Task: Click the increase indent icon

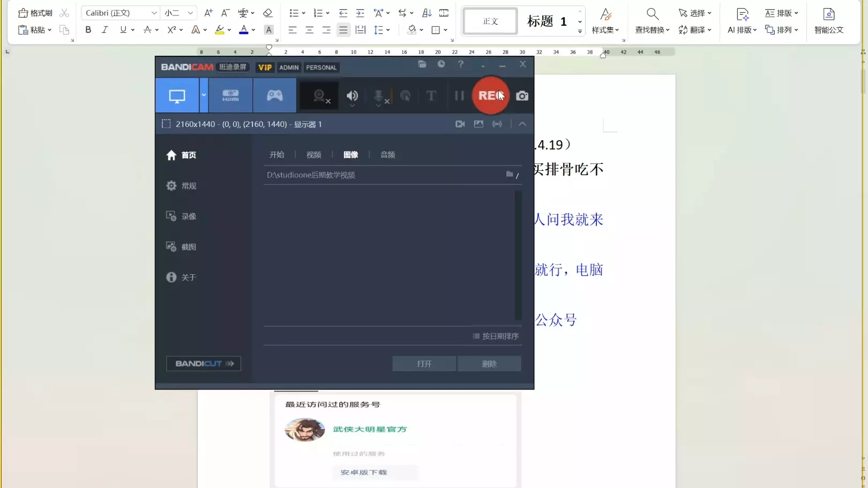Action: click(x=360, y=13)
